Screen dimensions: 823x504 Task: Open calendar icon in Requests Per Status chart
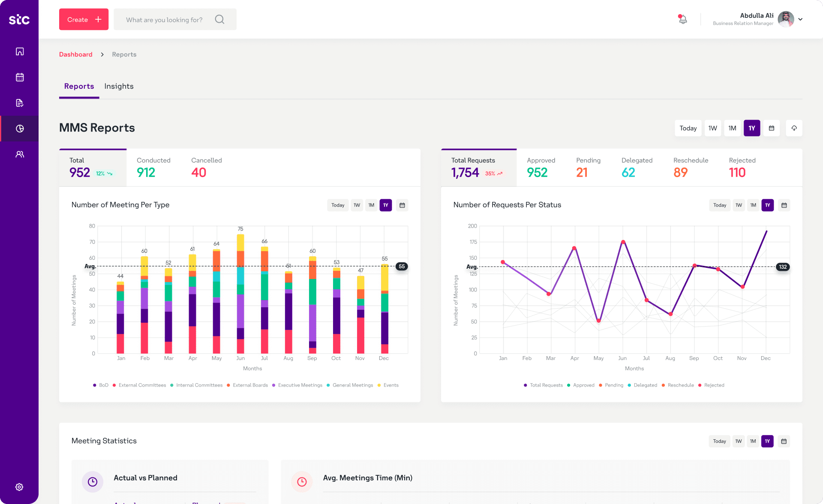tap(784, 205)
